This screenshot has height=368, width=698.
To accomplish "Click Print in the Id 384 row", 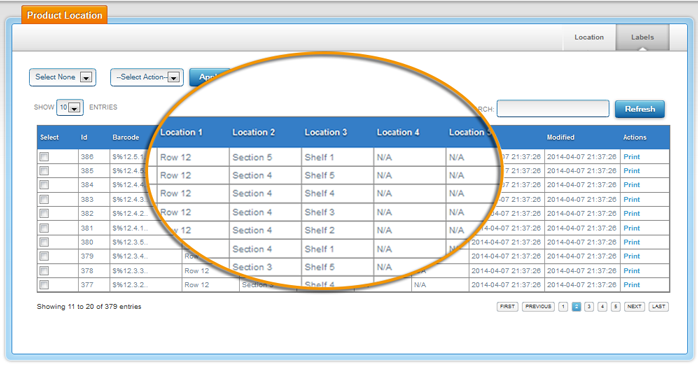I will point(632,185).
